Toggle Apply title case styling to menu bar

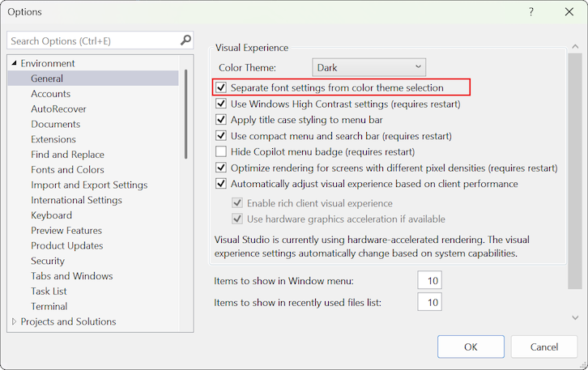(x=221, y=120)
